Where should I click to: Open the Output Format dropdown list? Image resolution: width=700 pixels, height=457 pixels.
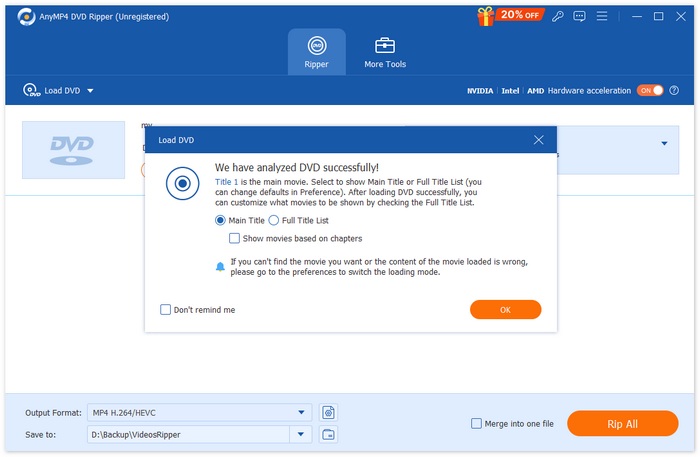pyautogui.click(x=303, y=412)
